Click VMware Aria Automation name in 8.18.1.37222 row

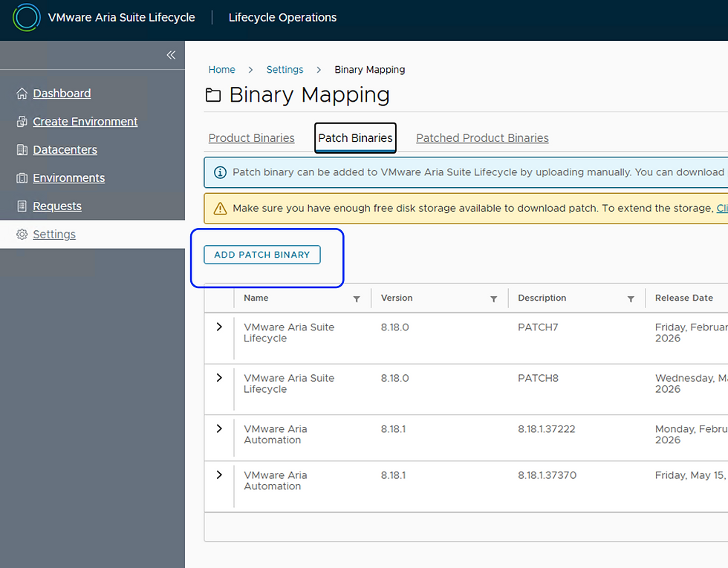click(x=276, y=434)
